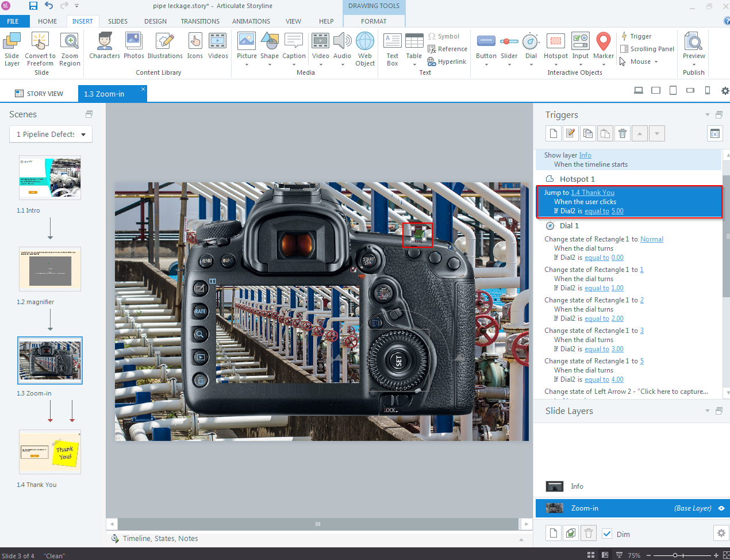This screenshot has height=560, width=730.
Task: Insert a Web Object
Action: tap(365, 49)
